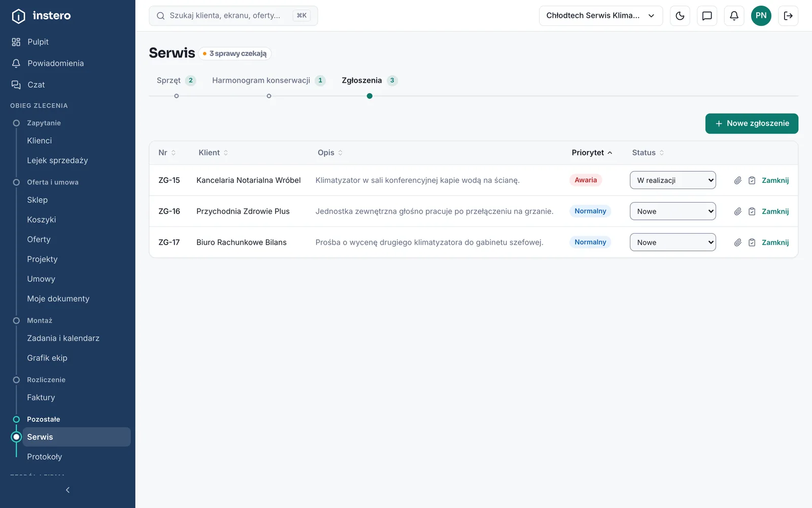Click the instero logo icon

point(18,16)
